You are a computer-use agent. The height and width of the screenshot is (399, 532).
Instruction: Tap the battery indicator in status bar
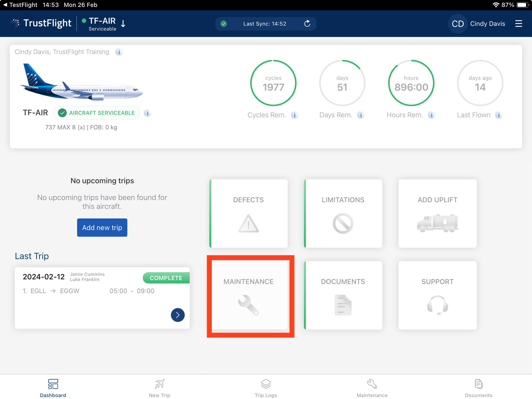pyautogui.click(x=523, y=5)
